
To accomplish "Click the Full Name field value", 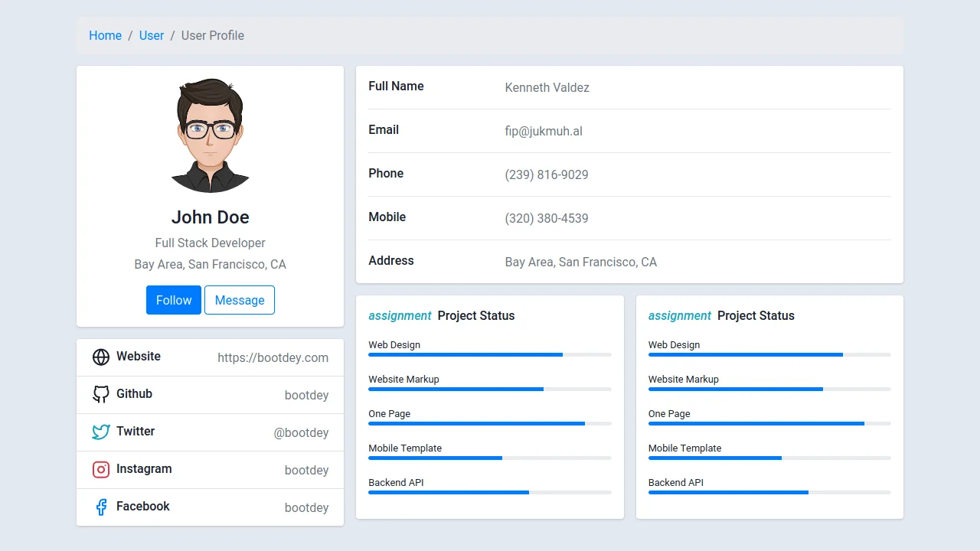I will point(547,87).
